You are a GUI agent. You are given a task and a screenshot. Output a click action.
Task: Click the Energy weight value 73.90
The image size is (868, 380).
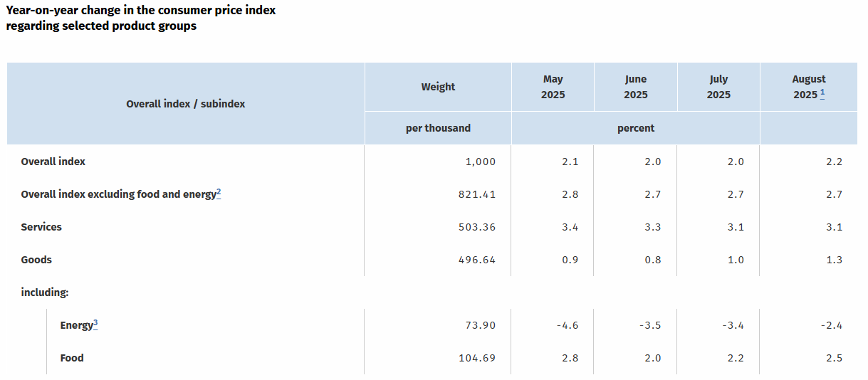pyautogui.click(x=480, y=325)
